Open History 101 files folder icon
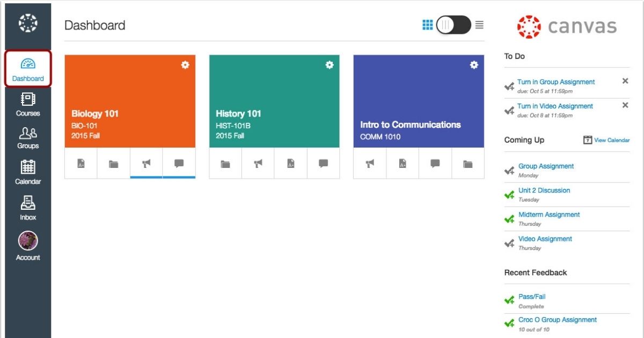Viewport: 644px width, 338px height. click(225, 164)
